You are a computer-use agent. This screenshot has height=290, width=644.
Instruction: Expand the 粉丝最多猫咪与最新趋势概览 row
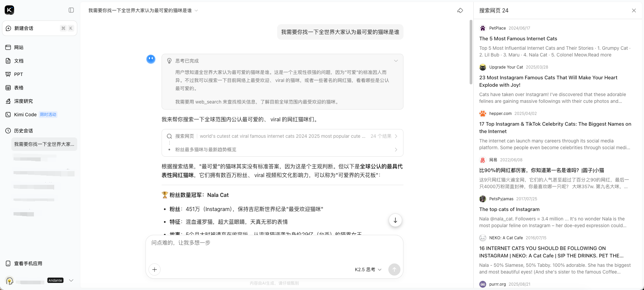pos(283,150)
